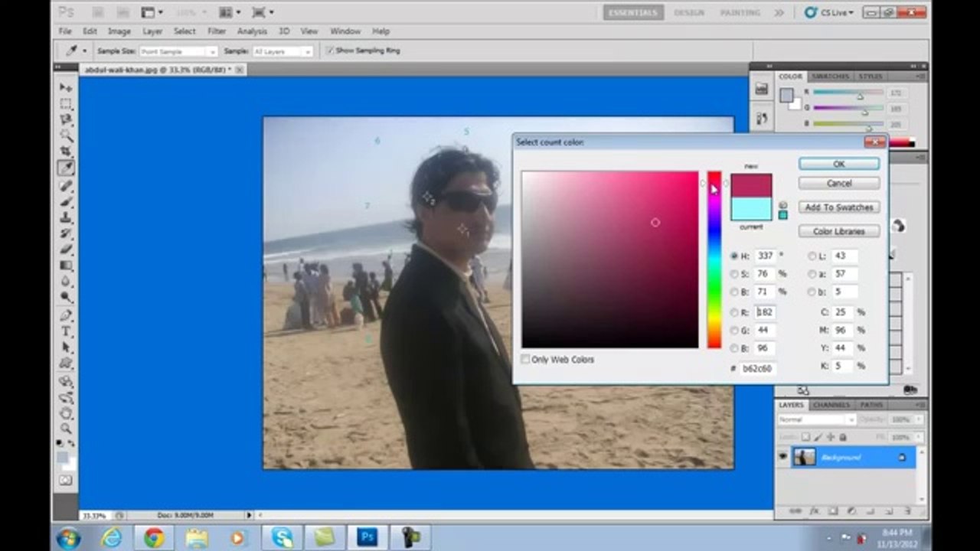Select the Lab a radio button
The width and height of the screenshot is (980, 551).
[812, 274]
